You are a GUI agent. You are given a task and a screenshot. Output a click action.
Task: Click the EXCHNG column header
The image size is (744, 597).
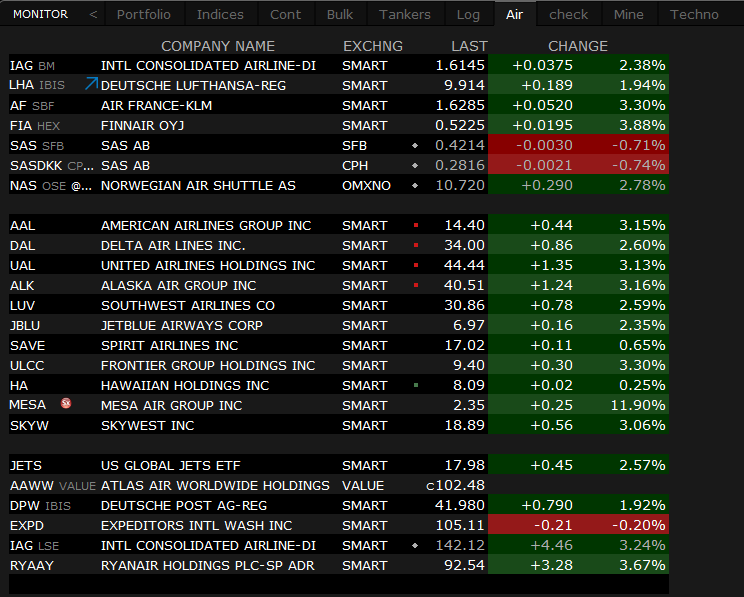coord(373,46)
